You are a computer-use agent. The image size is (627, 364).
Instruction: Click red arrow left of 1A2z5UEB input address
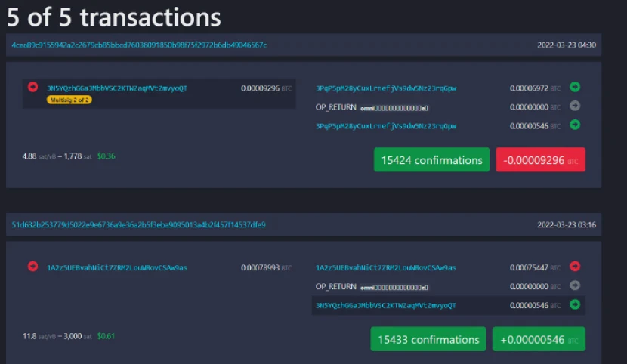[32, 267]
